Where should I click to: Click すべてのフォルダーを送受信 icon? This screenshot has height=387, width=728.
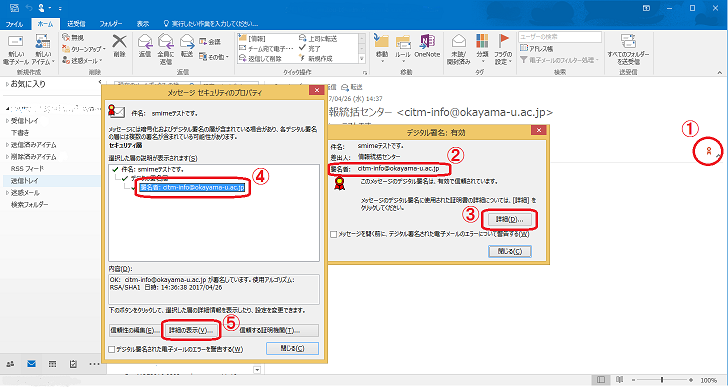click(628, 41)
